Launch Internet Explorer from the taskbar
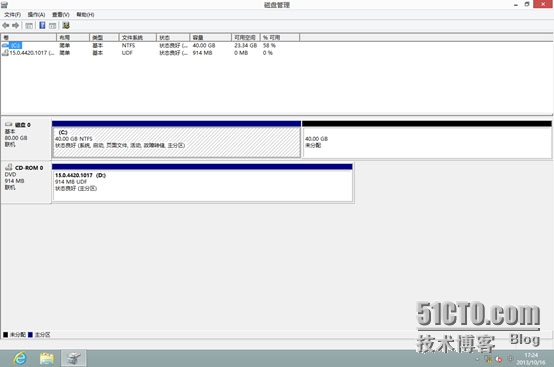The width and height of the screenshot is (554, 367). (x=20, y=359)
